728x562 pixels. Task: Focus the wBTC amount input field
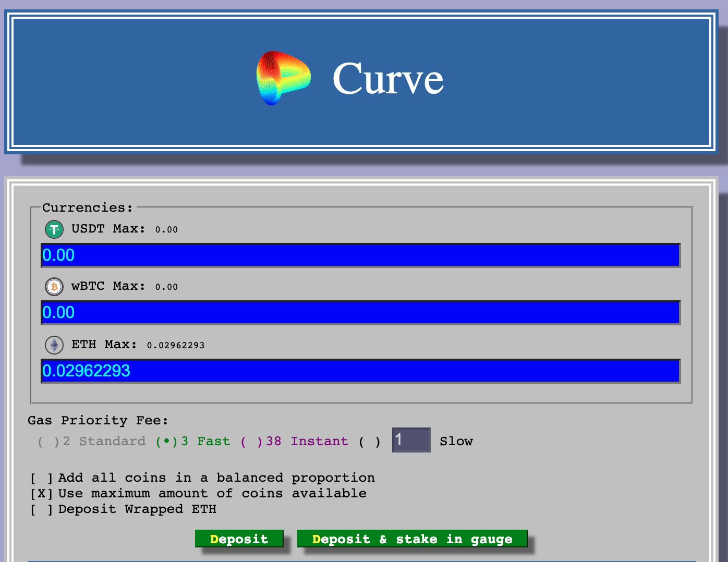[x=361, y=313]
